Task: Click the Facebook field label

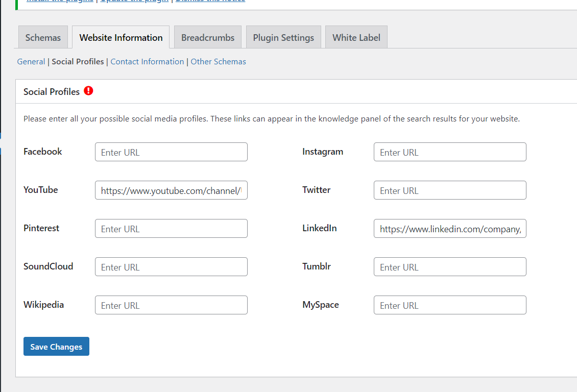Action: click(x=43, y=152)
